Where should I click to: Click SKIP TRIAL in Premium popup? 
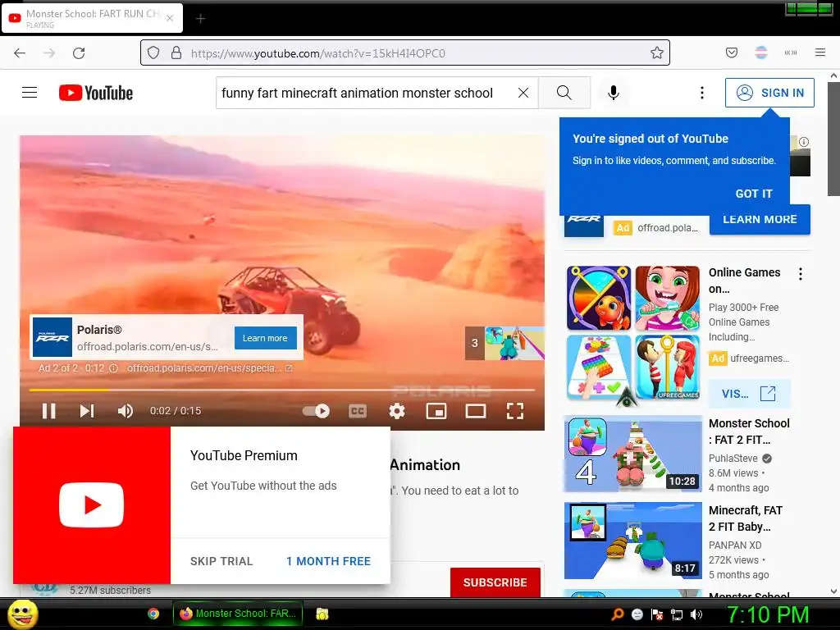(x=221, y=561)
